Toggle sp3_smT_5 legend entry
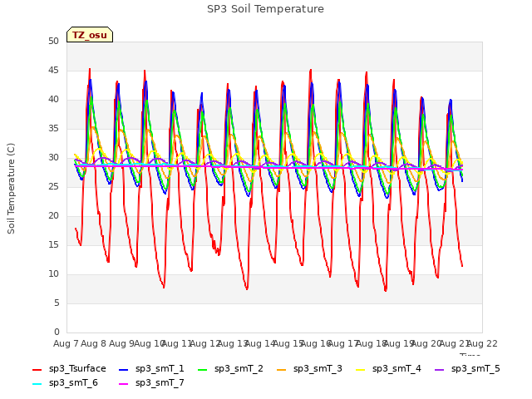 (x=467, y=369)
